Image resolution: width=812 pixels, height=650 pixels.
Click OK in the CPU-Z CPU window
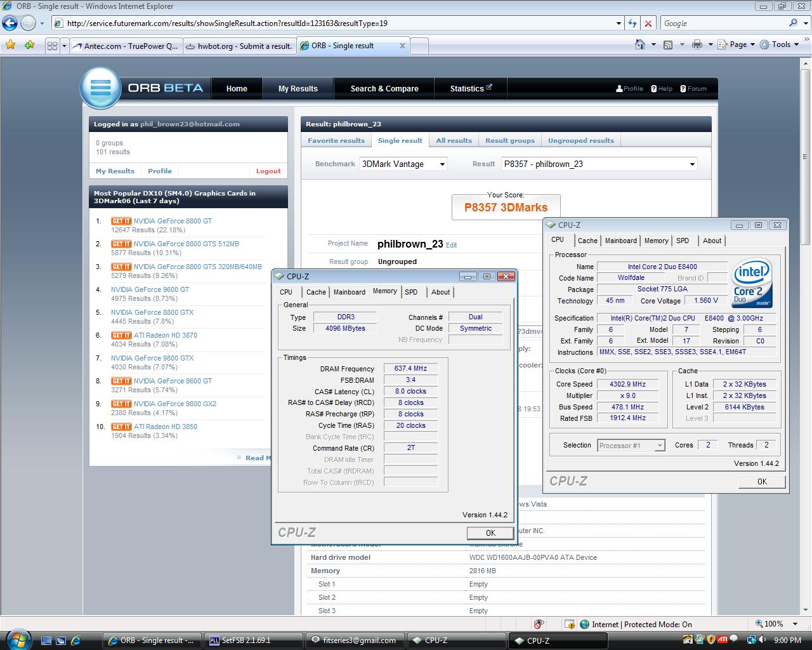[x=762, y=481]
